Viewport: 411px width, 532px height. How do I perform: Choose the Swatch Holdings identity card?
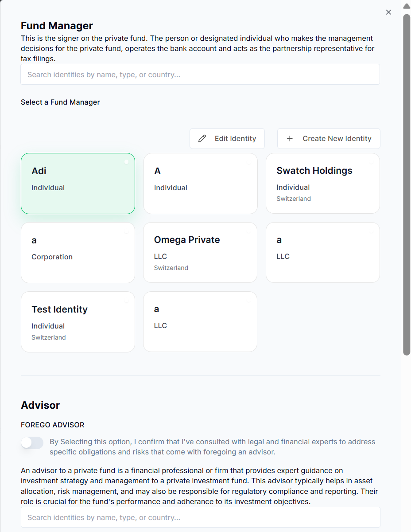pyautogui.click(x=322, y=184)
